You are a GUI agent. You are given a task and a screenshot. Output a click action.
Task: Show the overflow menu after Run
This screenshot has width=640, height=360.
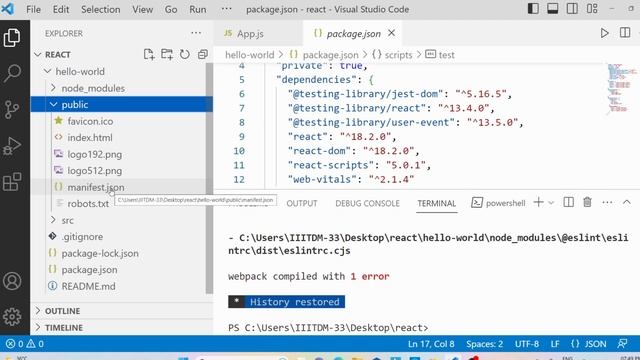click(x=226, y=9)
